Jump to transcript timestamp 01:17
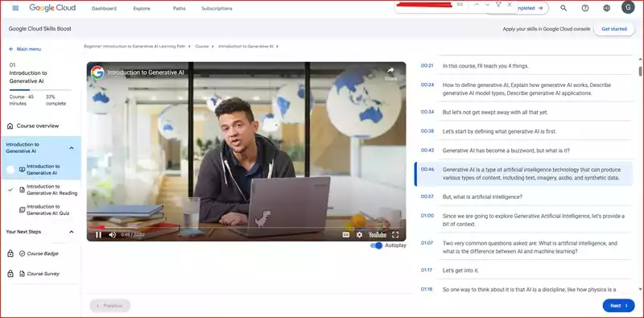The image size is (644, 318). 427,270
